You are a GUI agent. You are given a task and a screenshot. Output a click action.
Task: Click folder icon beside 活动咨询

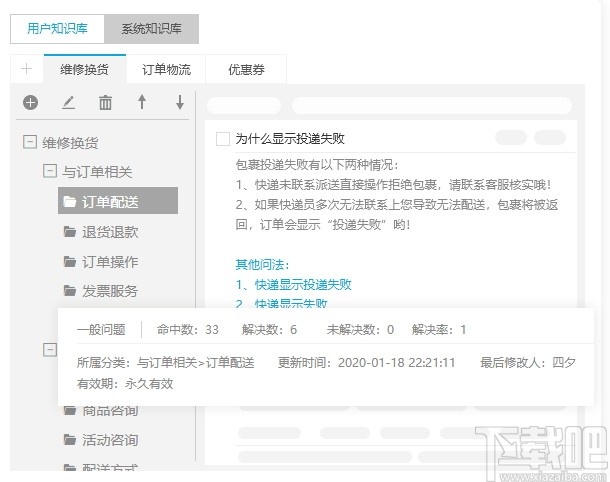70,440
